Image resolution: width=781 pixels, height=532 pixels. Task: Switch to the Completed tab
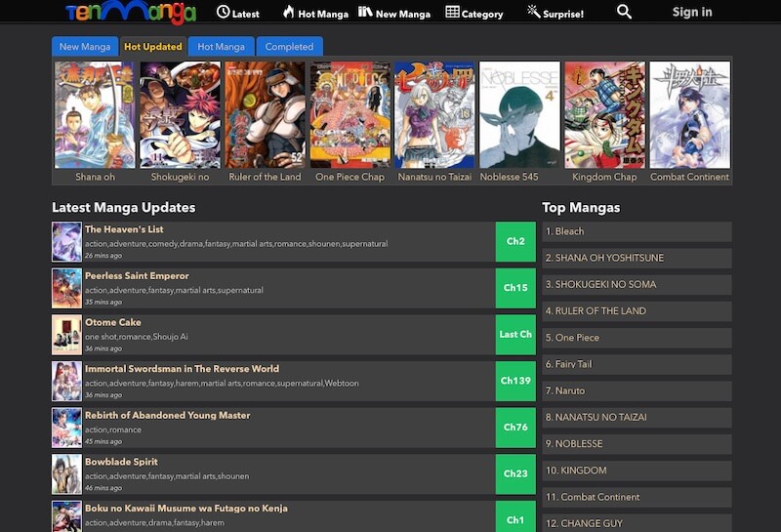289,46
